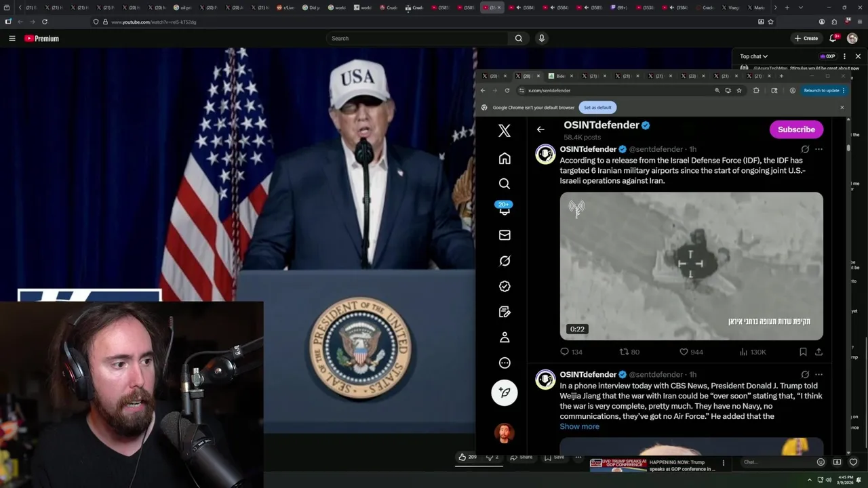Bookmark the x.com page with the star
This screenshot has height=488, width=868.
(739, 90)
